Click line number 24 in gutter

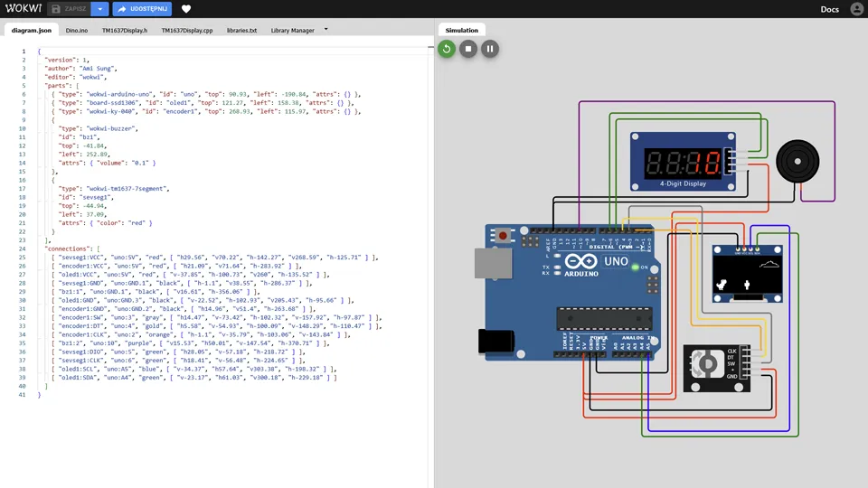(x=22, y=249)
